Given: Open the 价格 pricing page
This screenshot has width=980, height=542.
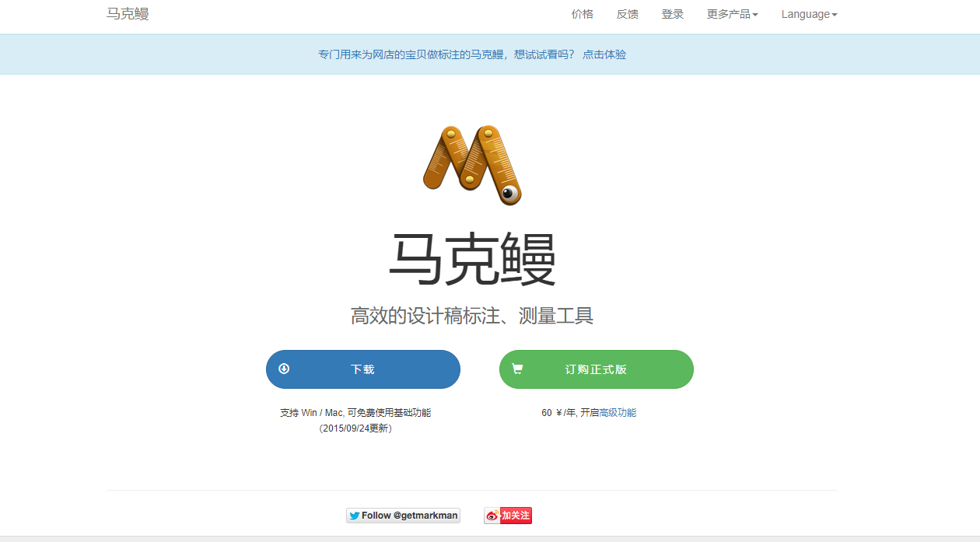Looking at the screenshot, I should tap(583, 14).
